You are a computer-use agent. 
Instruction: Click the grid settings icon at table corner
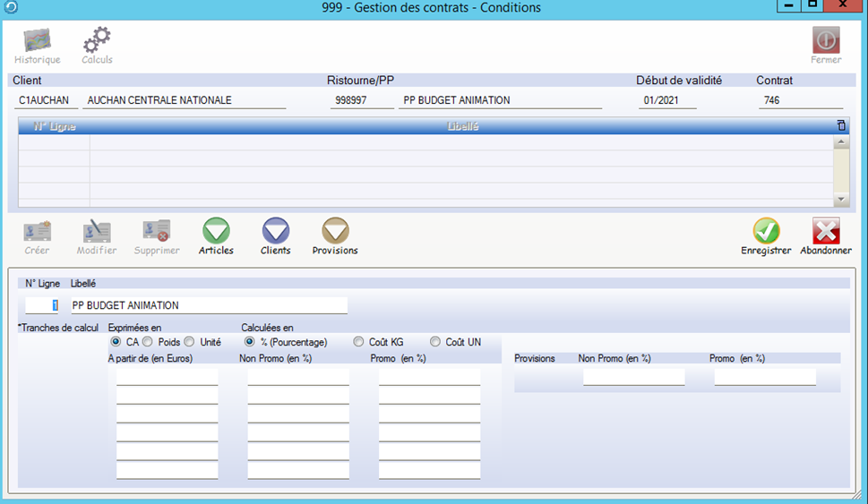pos(840,126)
